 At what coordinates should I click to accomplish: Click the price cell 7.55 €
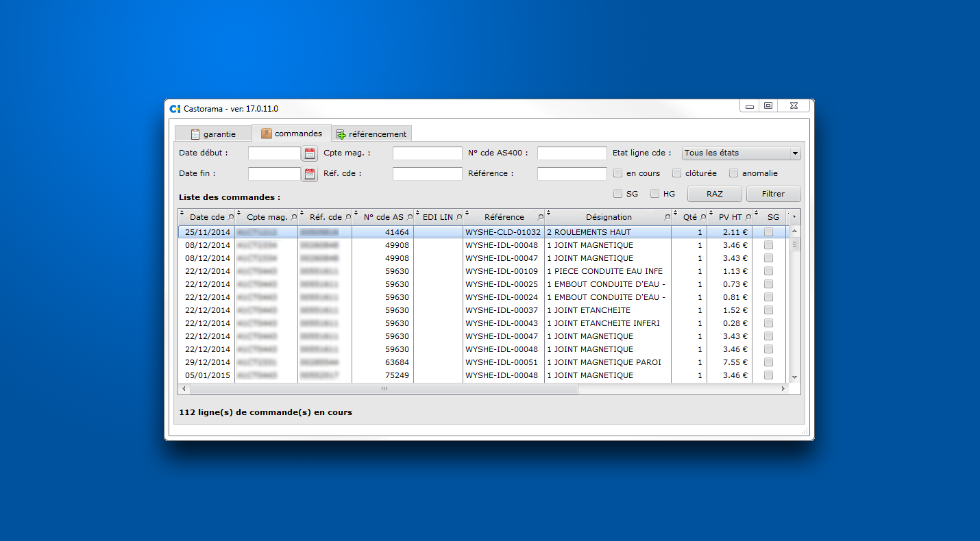(730, 362)
